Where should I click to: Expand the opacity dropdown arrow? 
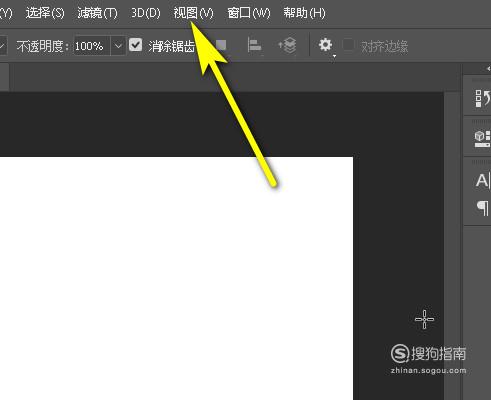coord(118,46)
